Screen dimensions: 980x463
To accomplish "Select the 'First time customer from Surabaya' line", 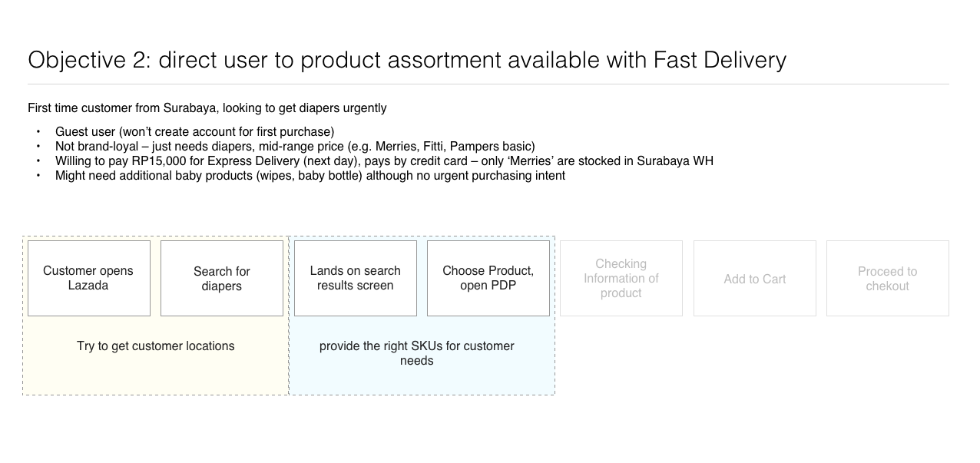I will (207, 108).
